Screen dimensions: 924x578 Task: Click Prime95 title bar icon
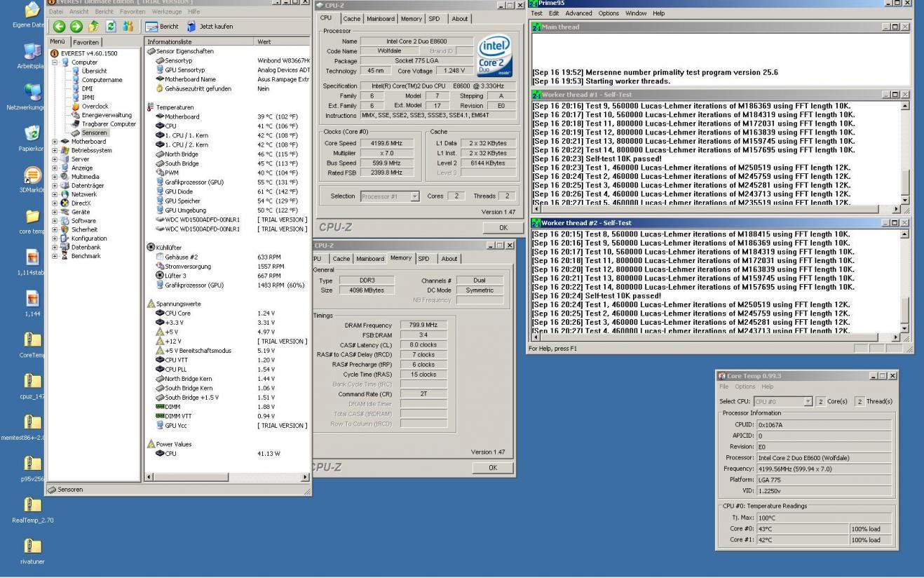click(534, 4)
